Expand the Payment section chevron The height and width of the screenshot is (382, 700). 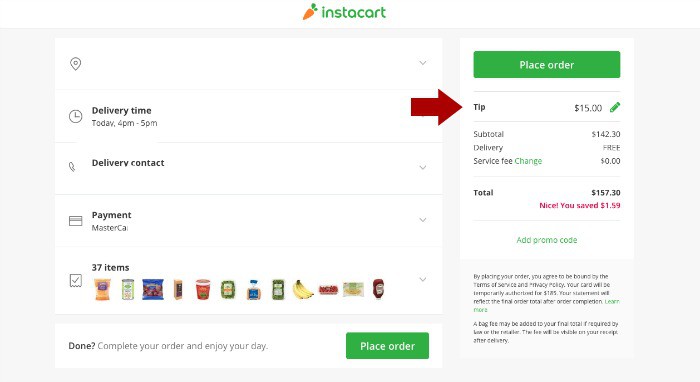422,220
